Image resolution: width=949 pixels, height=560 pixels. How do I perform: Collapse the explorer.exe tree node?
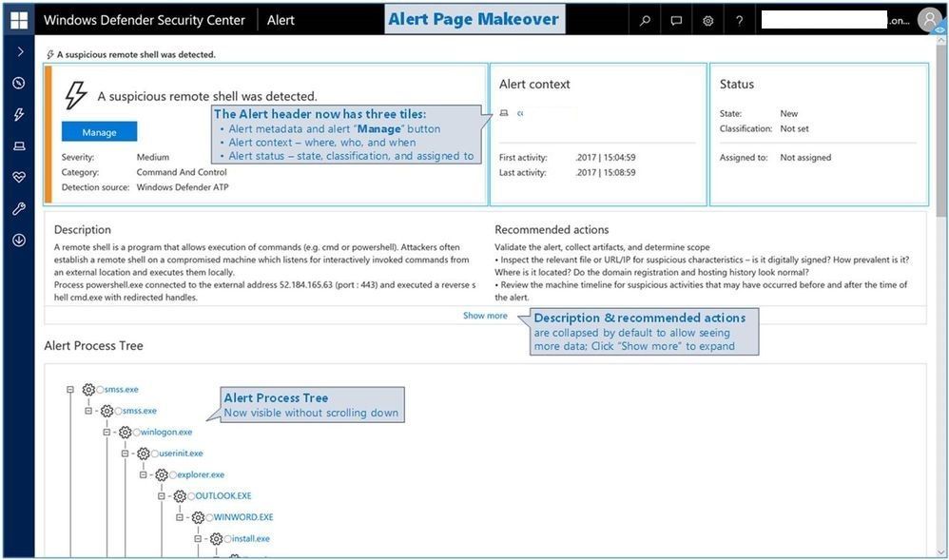(143, 474)
